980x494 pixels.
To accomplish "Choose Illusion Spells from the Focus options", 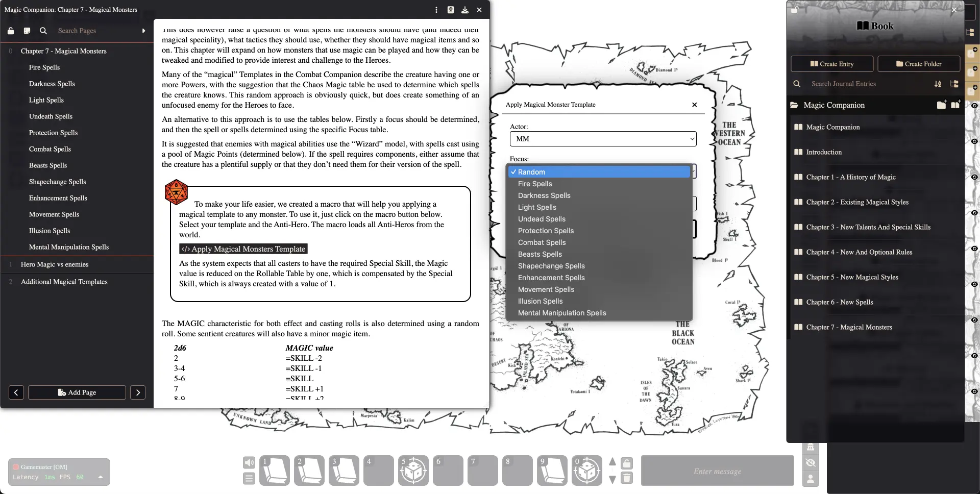I will coord(540,301).
